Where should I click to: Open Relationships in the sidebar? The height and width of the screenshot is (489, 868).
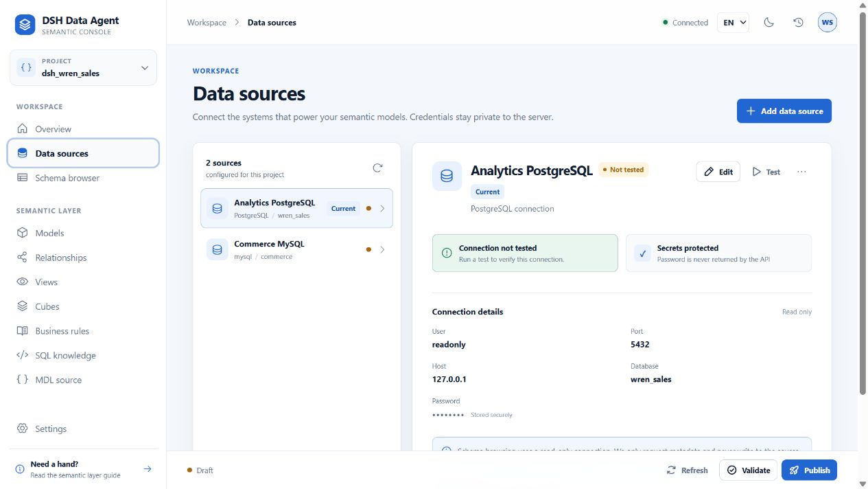(x=83, y=258)
